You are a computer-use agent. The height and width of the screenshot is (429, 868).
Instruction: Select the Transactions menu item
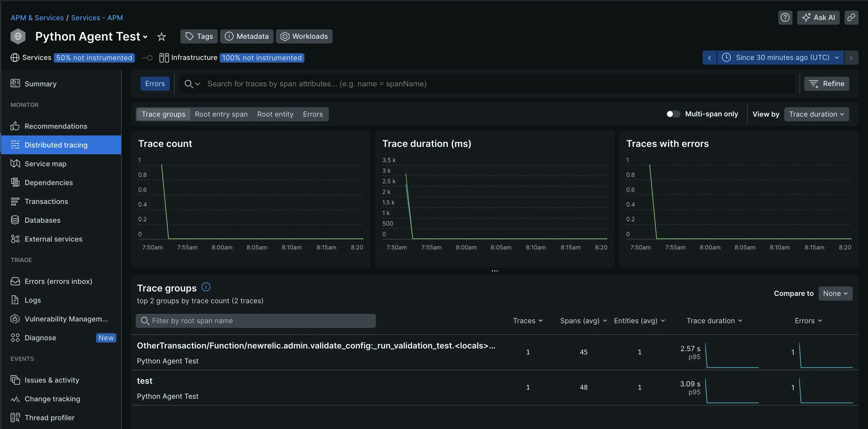[x=46, y=201]
